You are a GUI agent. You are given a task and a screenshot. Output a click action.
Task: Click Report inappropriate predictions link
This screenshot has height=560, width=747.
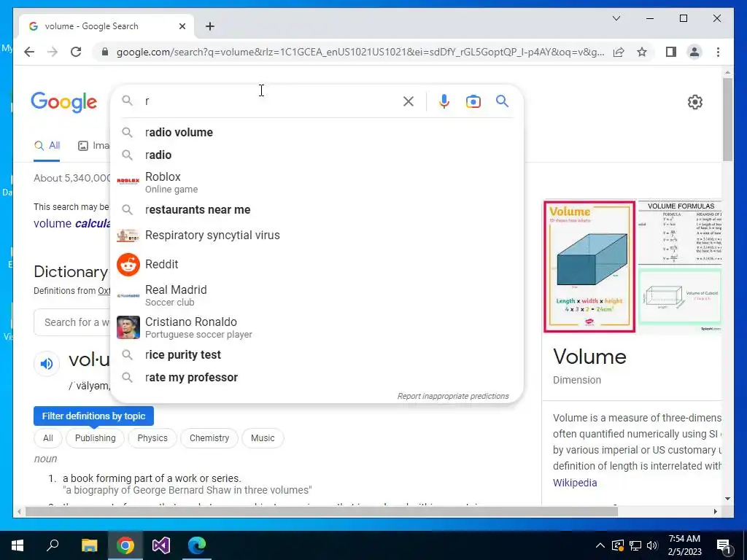click(452, 396)
